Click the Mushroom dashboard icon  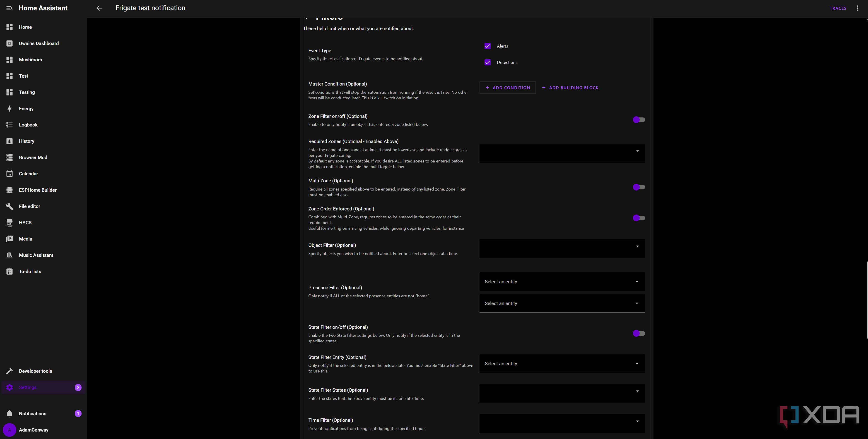(x=10, y=60)
